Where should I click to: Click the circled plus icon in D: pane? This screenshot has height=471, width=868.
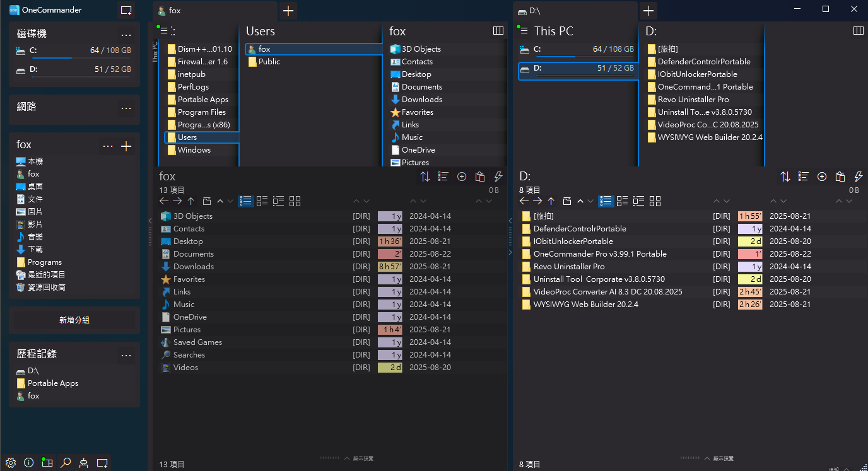(822, 177)
